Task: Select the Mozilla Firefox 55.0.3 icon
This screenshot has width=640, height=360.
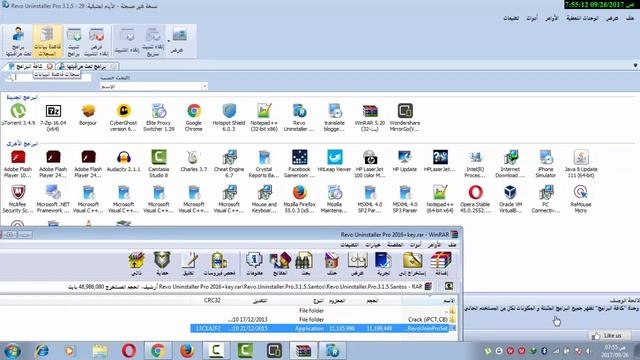Action: coord(299,199)
